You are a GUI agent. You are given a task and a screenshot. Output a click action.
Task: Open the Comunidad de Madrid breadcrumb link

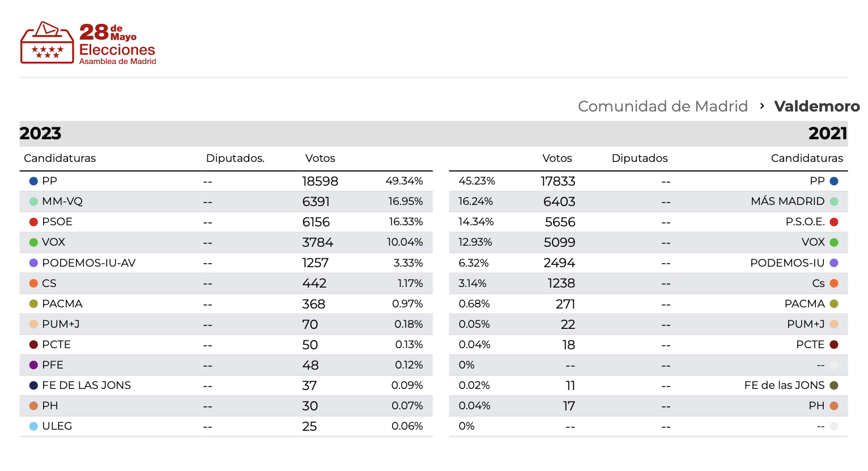[x=662, y=106]
